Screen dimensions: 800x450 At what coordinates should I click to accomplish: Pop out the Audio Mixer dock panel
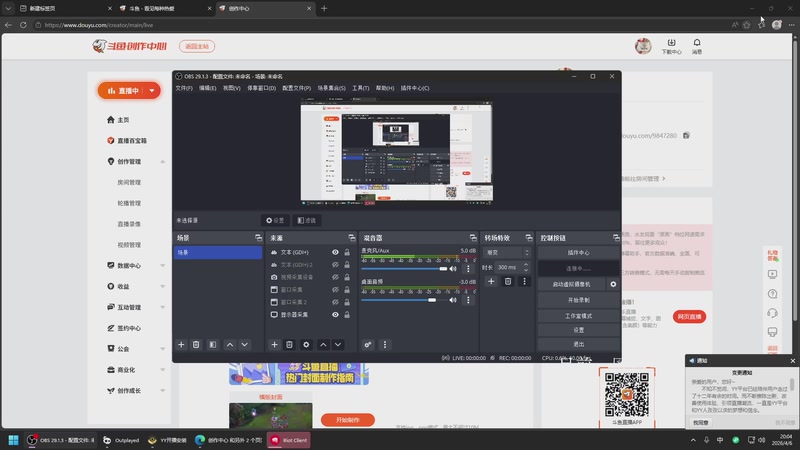tap(473, 238)
